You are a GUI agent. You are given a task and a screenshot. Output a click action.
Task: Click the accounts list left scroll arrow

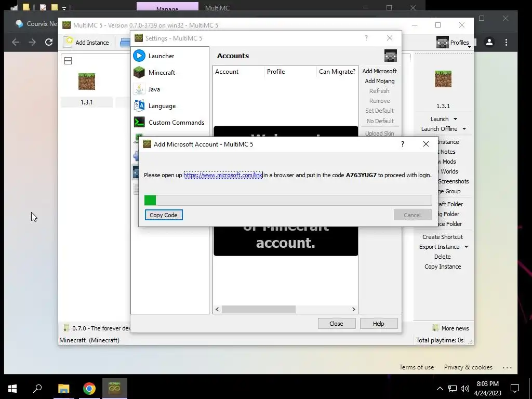(x=218, y=310)
